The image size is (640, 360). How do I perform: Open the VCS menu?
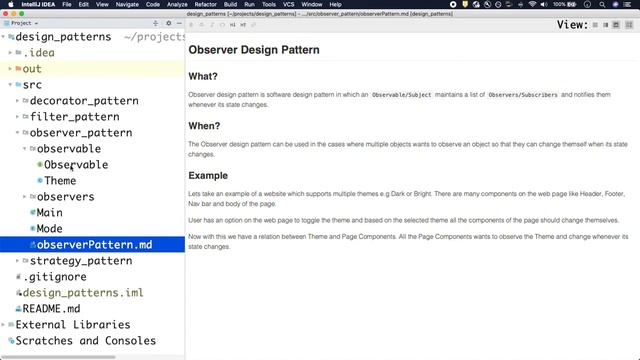(288, 4)
